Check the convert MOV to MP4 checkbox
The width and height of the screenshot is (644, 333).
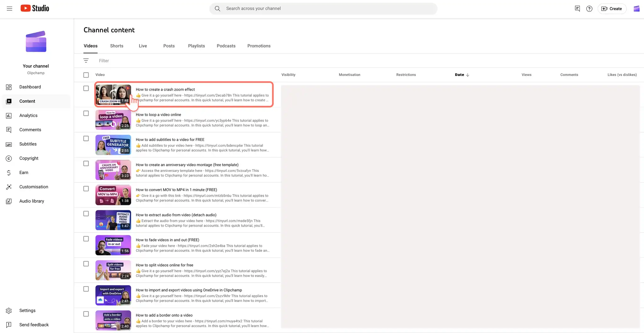(x=86, y=189)
